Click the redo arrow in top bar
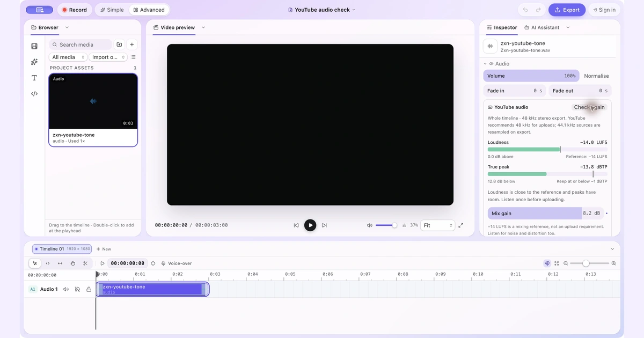This screenshot has width=644, height=338. pos(538,10)
